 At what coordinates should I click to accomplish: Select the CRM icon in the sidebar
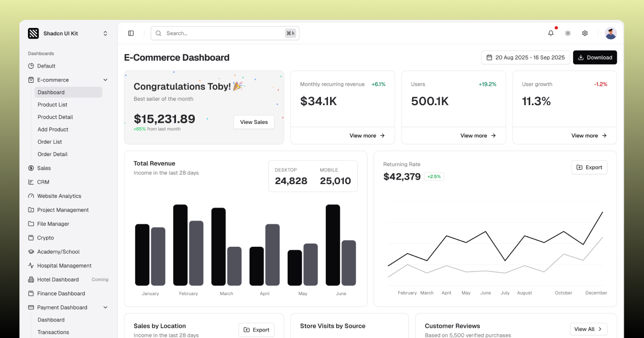click(x=31, y=182)
